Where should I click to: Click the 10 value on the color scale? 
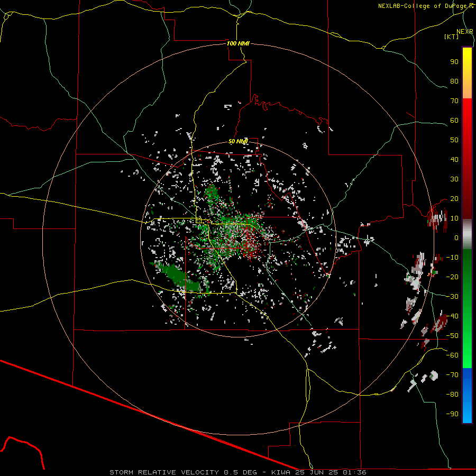[454, 218]
